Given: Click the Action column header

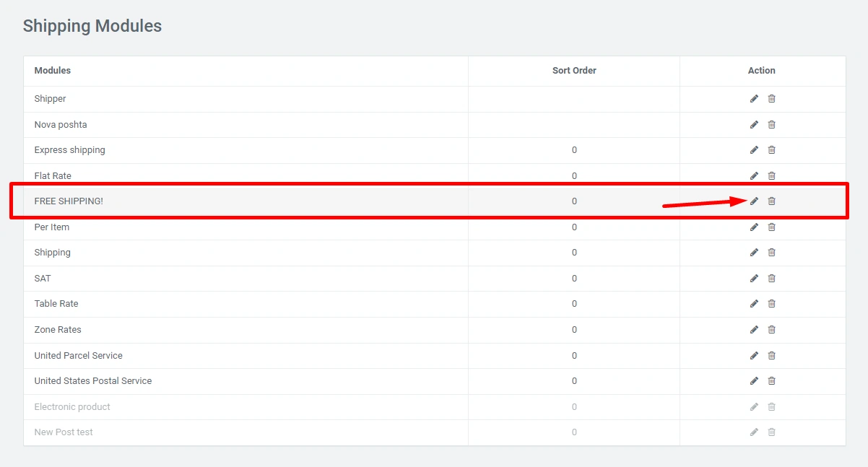Looking at the screenshot, I should click(761, 71).
